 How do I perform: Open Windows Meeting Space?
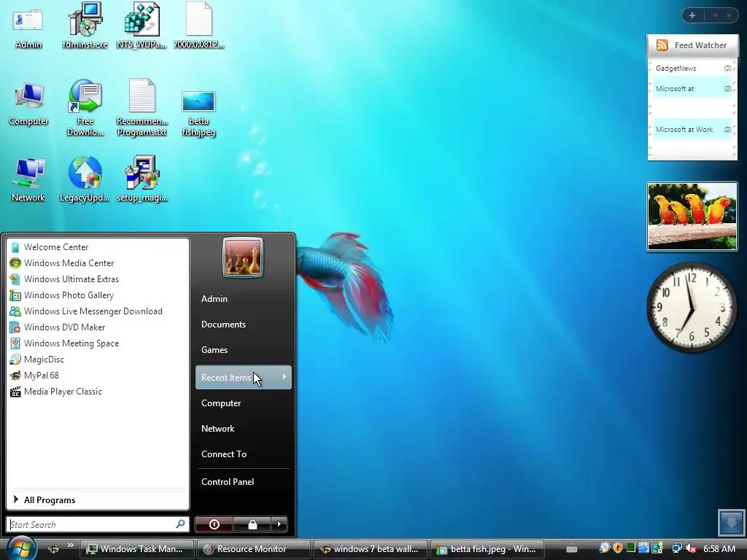tap(98, 343)
